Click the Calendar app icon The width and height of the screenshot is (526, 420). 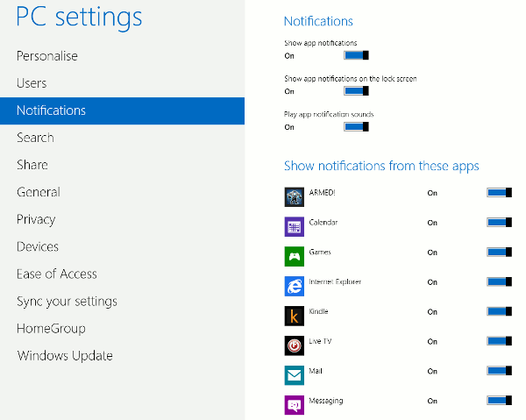tap(295, 227)
